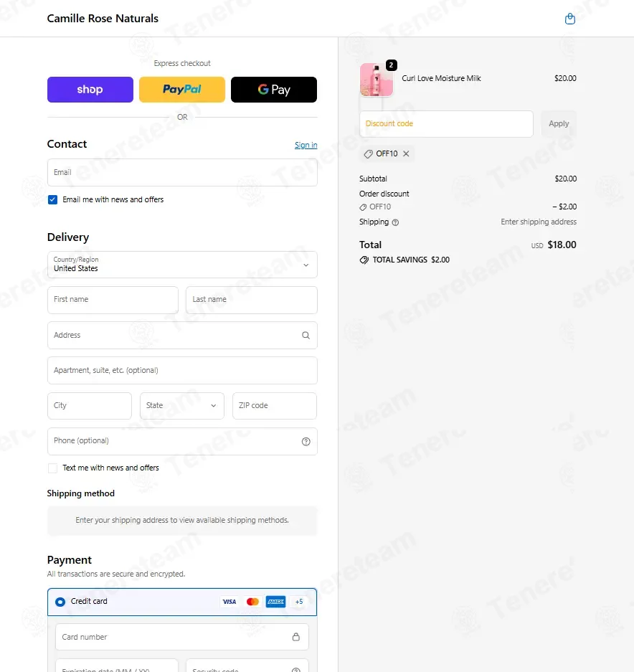Open the shopping bag cart icon
This screenshot has width=634, height=672.
click(x=569, y=19)
